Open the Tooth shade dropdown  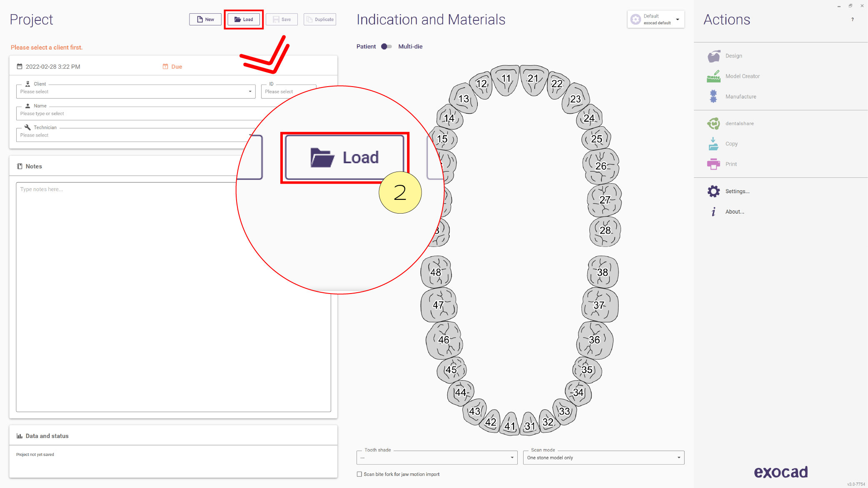(x=437, y=458)
